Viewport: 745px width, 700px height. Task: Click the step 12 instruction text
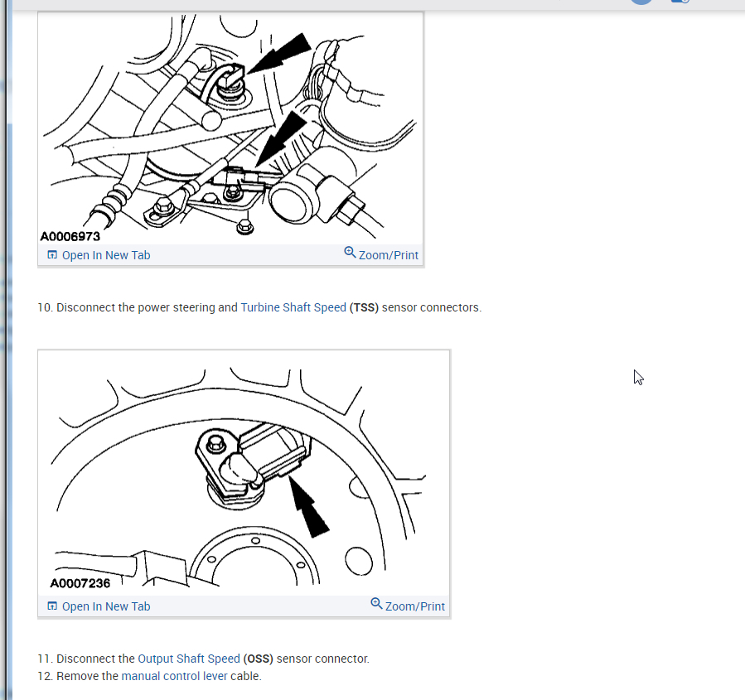pos(150,676)
